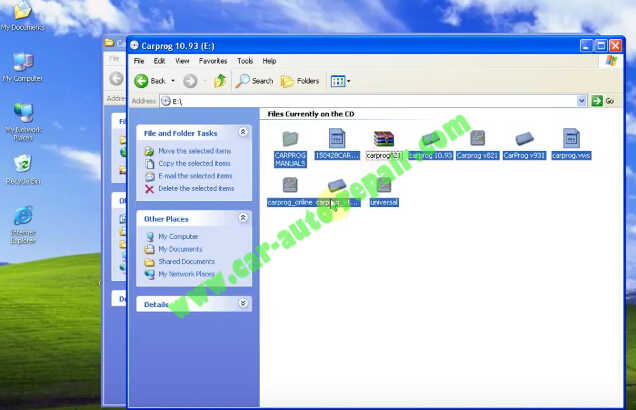The width and height of the screenshot is (636, 410).
Task: Click the Files Currently on the CD header
Action: coord(311,114)
